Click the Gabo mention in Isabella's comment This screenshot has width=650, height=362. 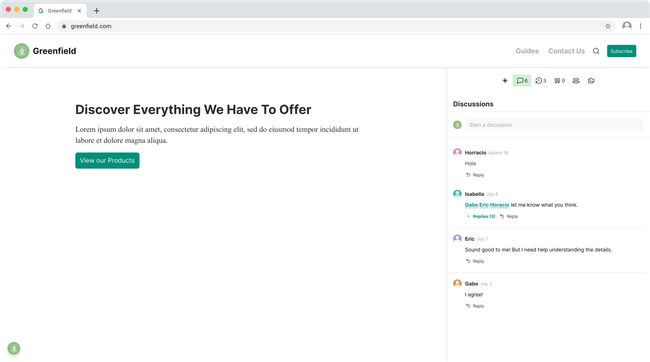(471, 205)
